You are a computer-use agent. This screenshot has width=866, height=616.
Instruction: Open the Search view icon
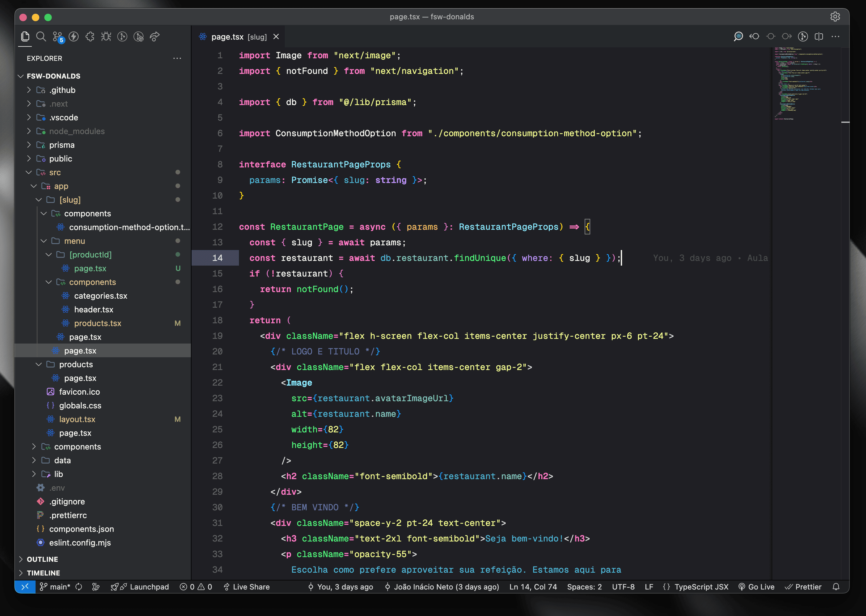pos(41,36)
